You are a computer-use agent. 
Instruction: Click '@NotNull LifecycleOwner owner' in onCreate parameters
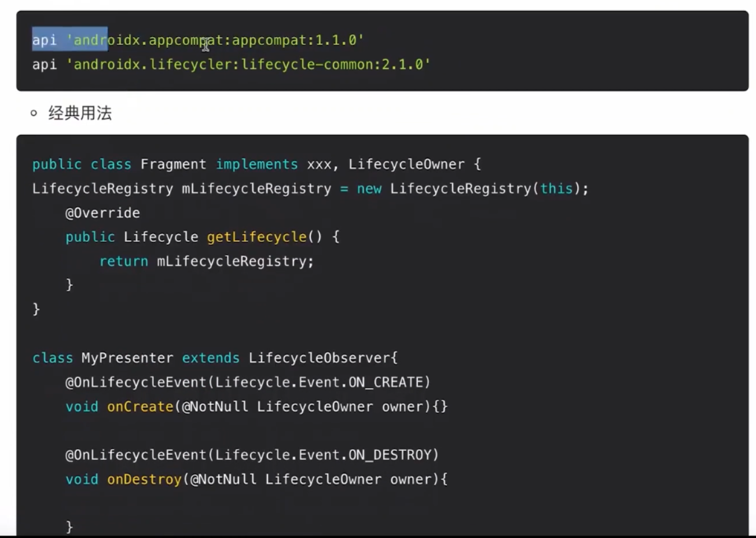coord(303,407)
